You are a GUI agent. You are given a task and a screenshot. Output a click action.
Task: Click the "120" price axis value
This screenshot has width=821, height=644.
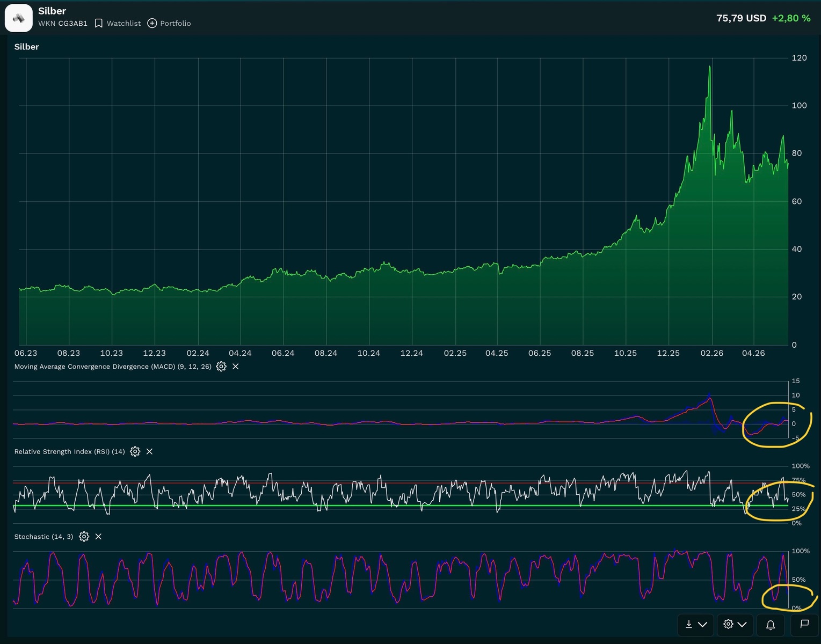(x=800, y=58)
